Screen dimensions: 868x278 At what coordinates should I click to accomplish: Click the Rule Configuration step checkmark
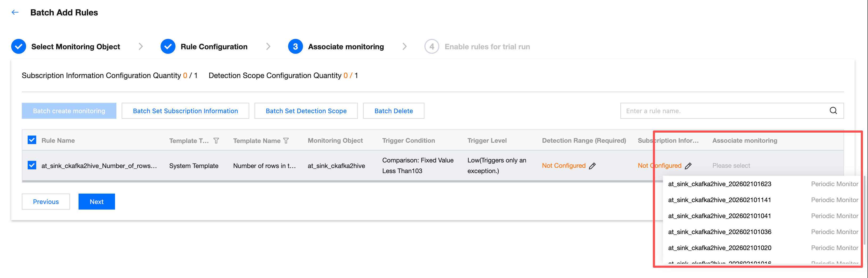click(168, 47)
